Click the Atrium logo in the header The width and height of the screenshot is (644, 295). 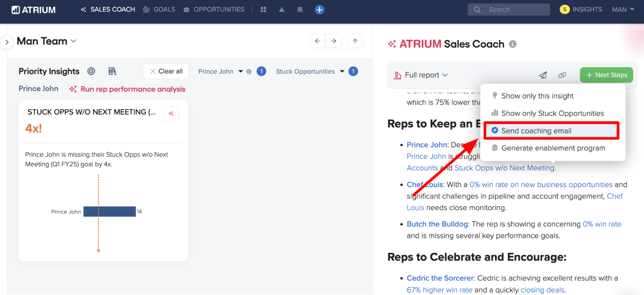point(34,10)
